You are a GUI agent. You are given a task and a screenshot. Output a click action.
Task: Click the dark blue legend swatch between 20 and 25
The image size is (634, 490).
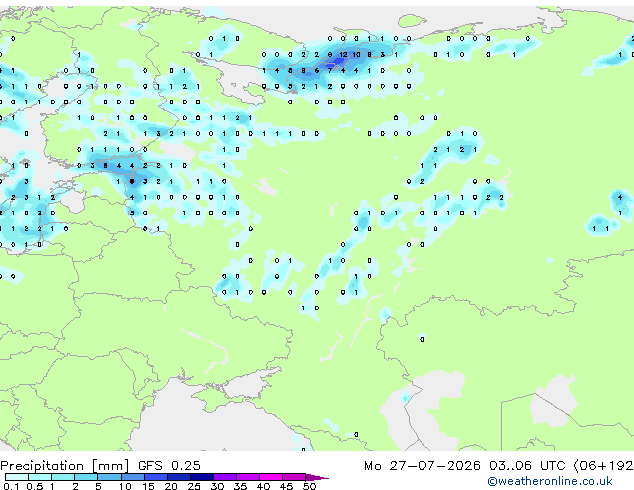(x=178, y=477)
